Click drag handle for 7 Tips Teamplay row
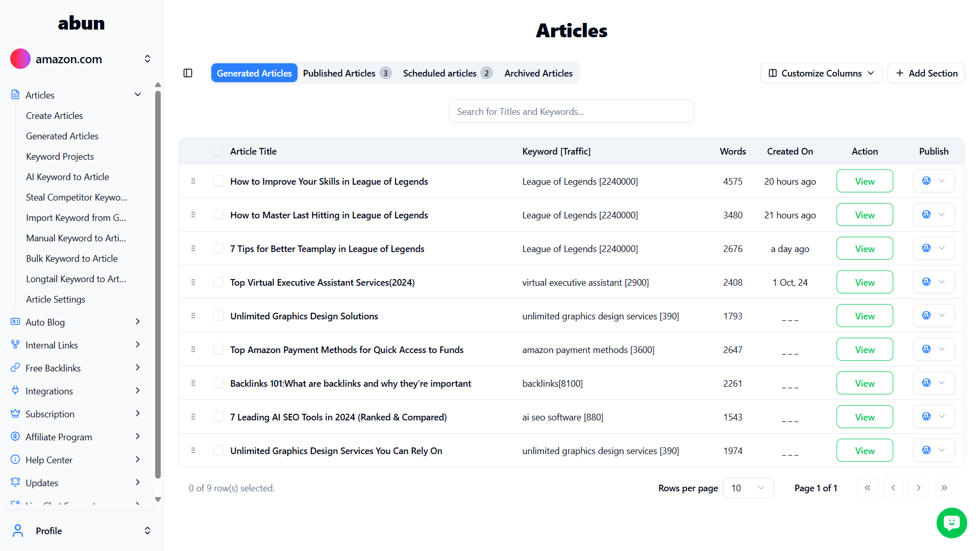 pos(193,248)
